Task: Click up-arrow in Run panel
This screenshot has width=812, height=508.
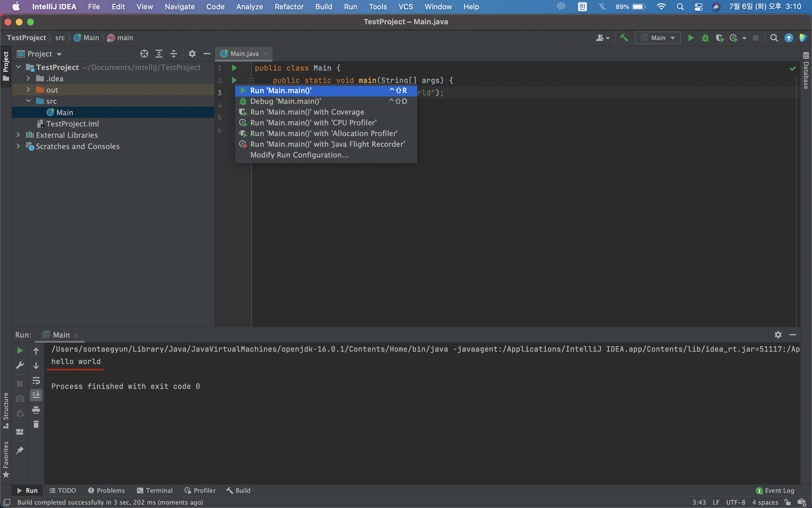Action: (36, 351)
